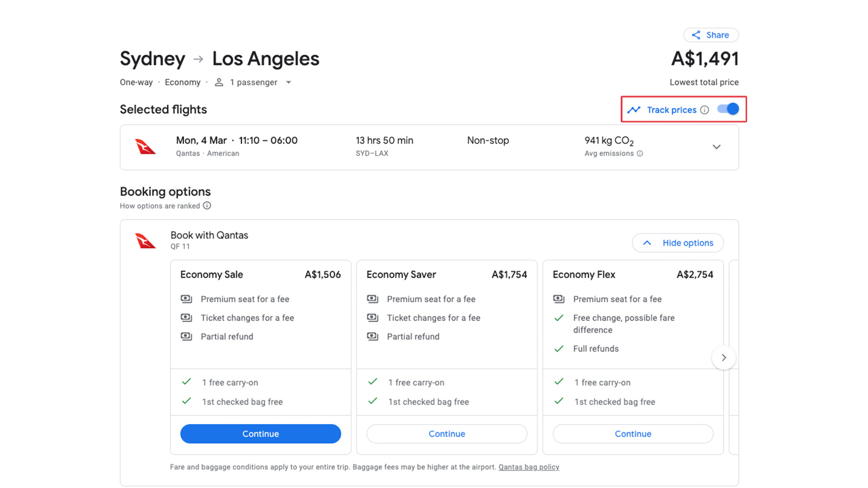868x488 pixels.
Task: Click Economy Sale free carry-on checkmark
Action: click(x=186, y=382)
